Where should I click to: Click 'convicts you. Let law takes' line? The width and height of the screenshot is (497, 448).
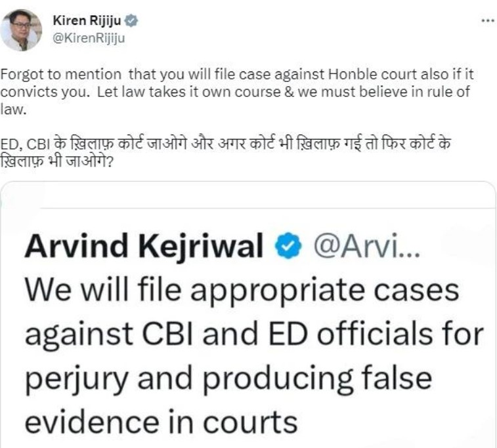[x=235, y=92]
